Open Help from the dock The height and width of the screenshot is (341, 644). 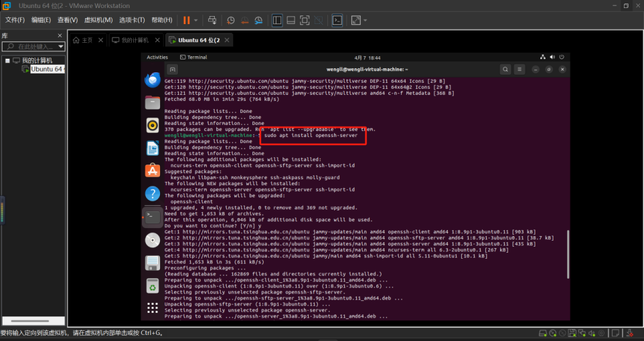(153, 193)
